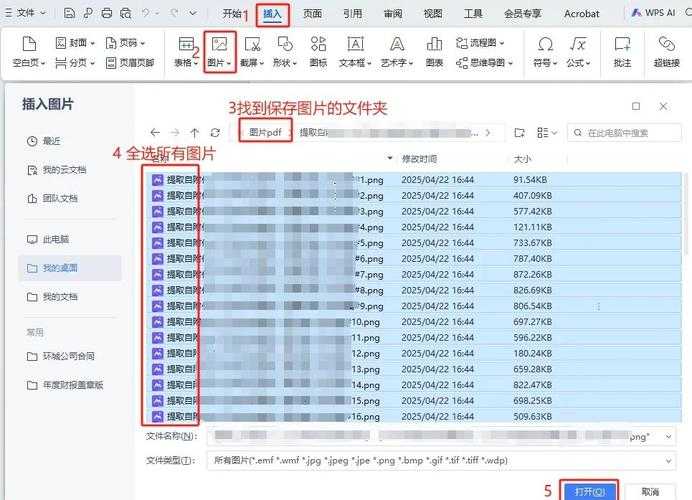Switch to the 插入 tab
Viewport: 692px width, 500px height.
(x=272, y=14)
